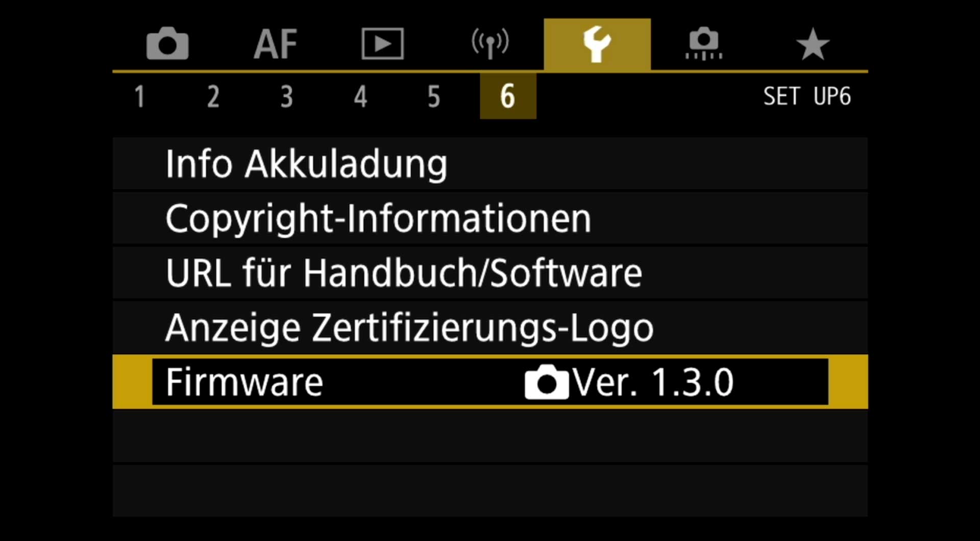
Task: Click the Ver. 1.3.0 firmware value
Action: (652, 382)
